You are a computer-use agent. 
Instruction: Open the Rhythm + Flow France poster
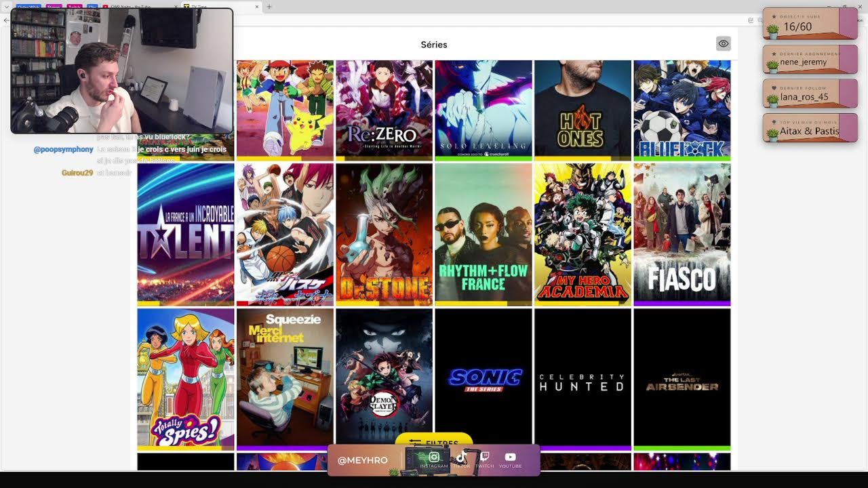484,235
